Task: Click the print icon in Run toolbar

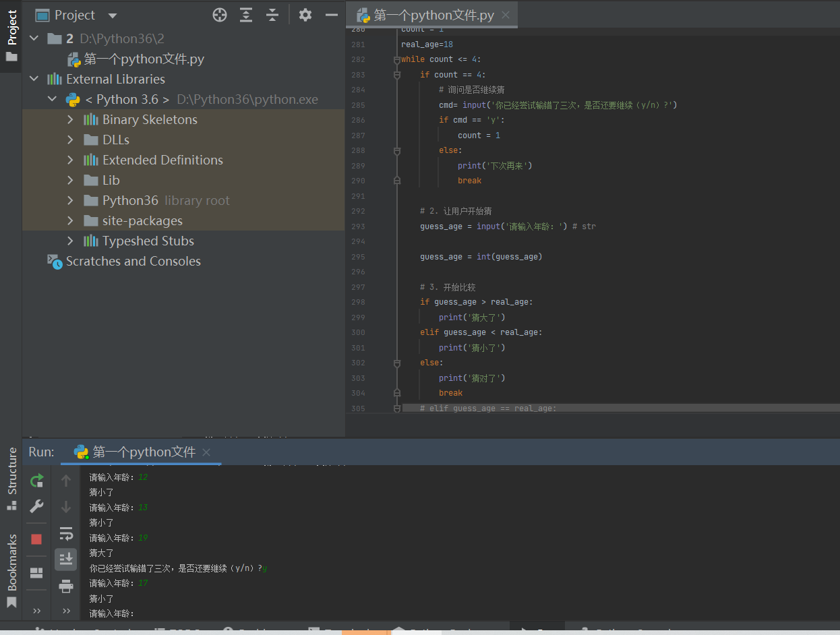Action: click(x=66, y=586)
